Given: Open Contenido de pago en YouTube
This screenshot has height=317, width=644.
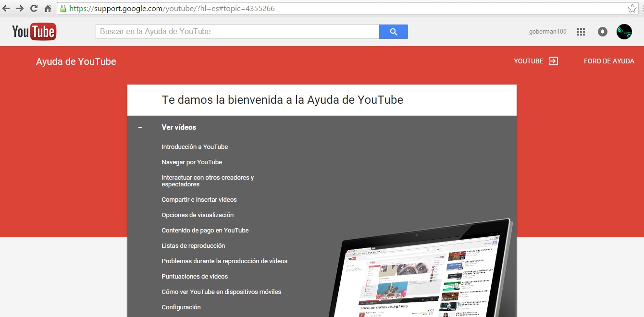Looking at the screenshot, I should (x=205, y=230).
